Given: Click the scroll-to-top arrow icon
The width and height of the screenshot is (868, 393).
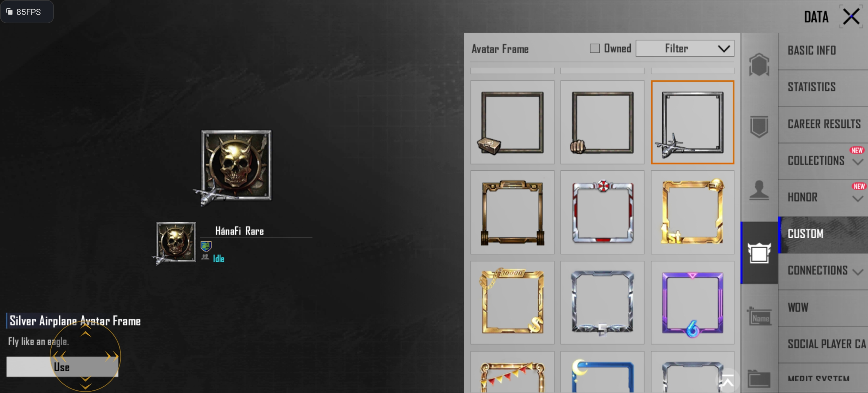Looking at the screenshot, I should (728, 381).
